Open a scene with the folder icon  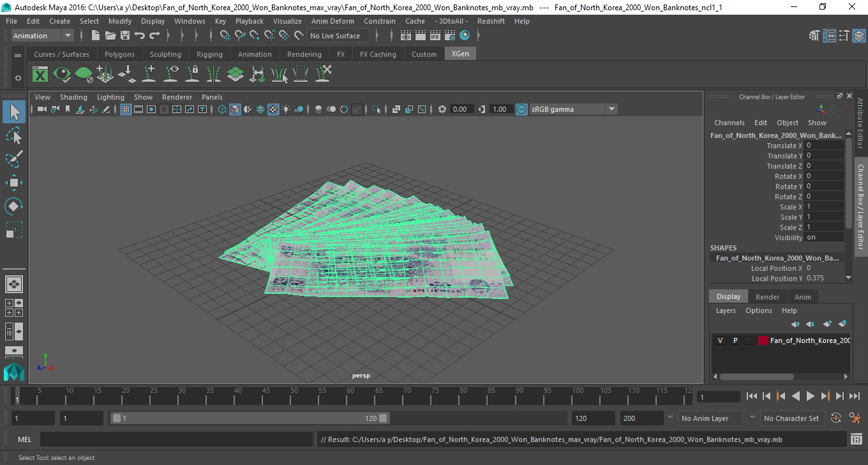[x=110, y=36]
